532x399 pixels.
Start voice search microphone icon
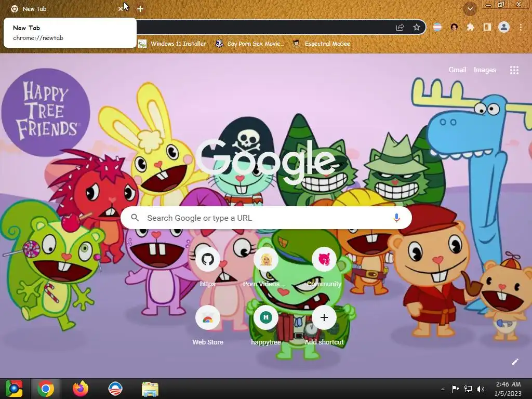tap(396, 218)
